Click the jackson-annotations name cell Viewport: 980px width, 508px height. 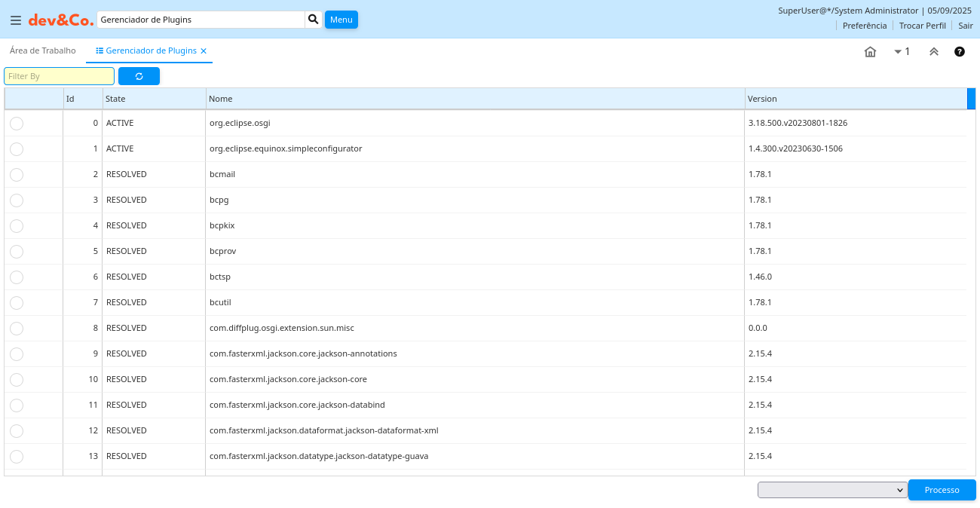(475, 353)
